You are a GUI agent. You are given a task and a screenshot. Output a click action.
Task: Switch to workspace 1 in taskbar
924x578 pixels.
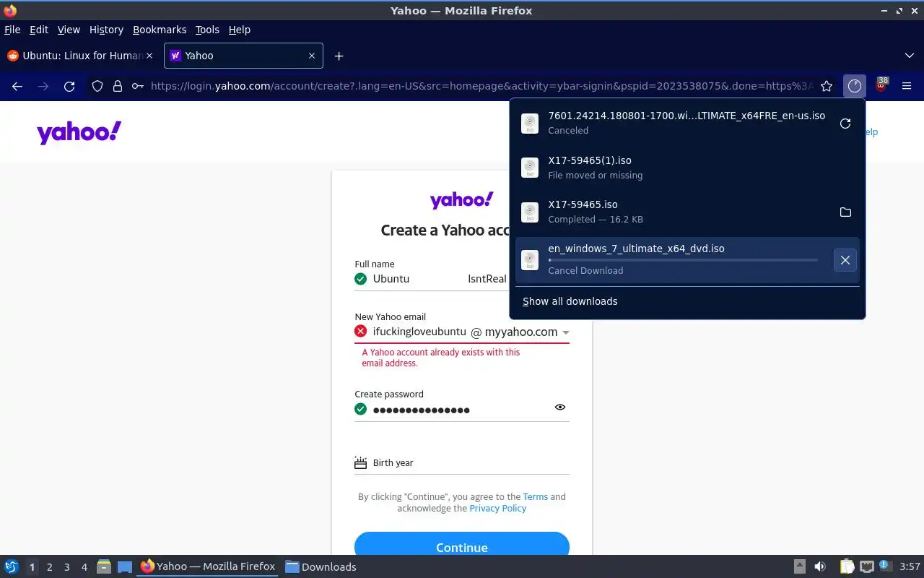32,567
